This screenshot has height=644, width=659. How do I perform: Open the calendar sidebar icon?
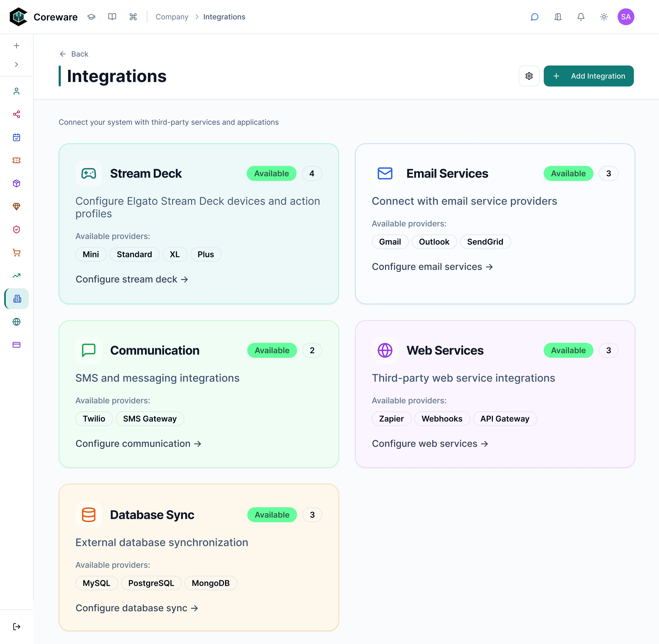[17, 137]
